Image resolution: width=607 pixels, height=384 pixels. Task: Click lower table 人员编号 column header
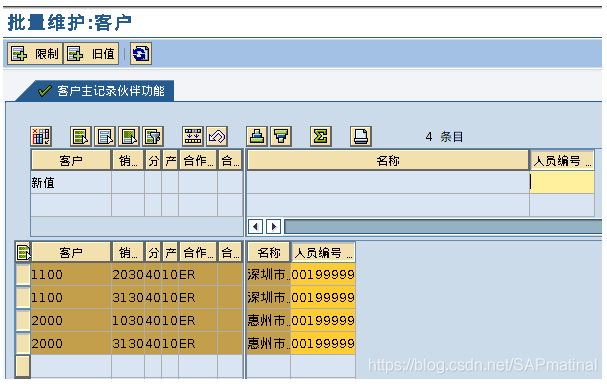click(323, 253)
